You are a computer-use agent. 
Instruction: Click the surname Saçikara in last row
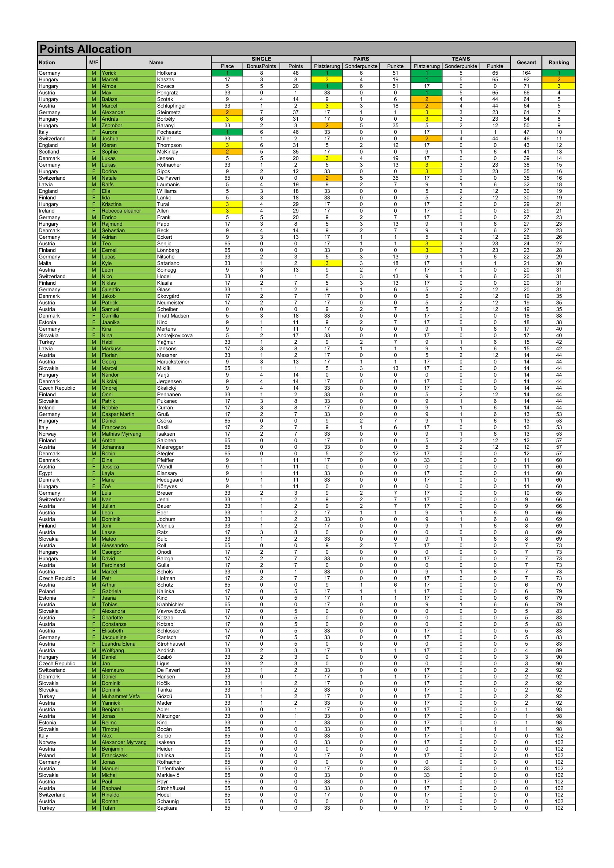coord(167,808)
